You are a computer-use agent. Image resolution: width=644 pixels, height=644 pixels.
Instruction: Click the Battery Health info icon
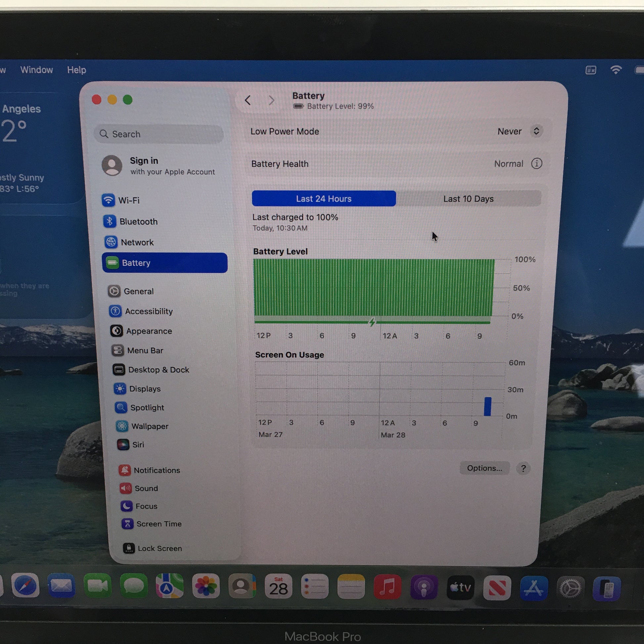click(536, 164)
